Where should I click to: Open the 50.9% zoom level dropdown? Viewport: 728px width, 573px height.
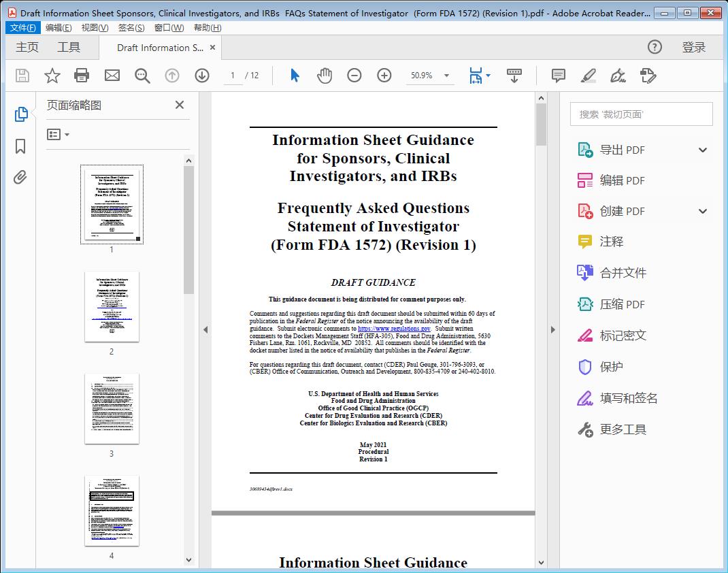click(430, 76)
